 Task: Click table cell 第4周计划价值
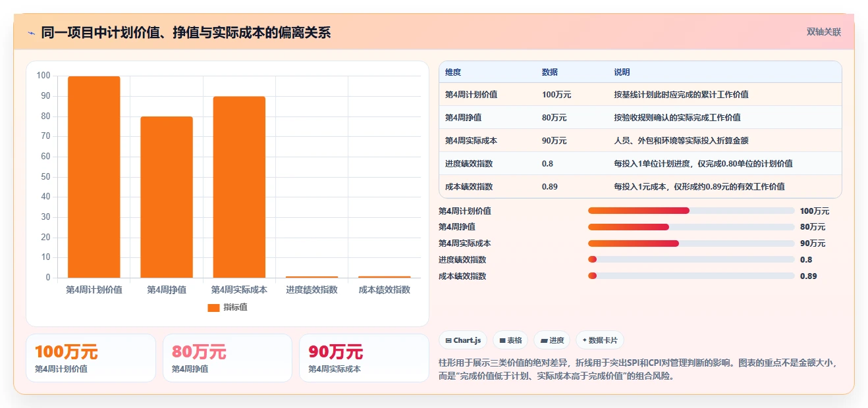click(471, 95)
